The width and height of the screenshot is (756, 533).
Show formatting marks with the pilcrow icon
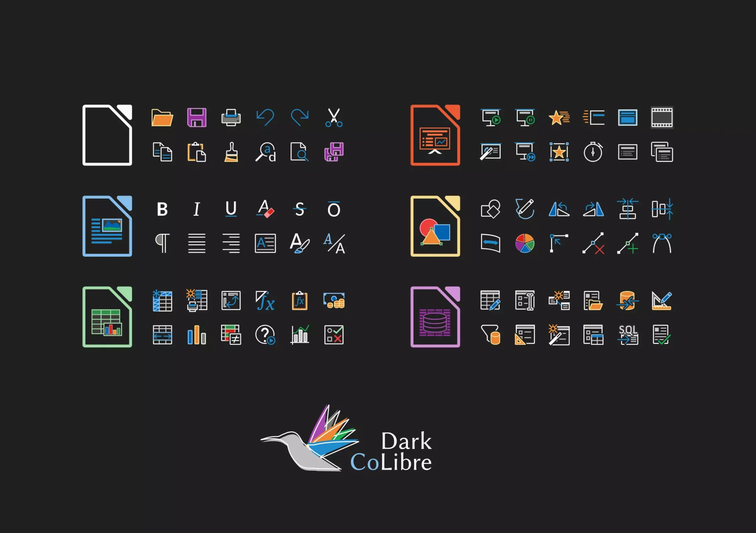[162, 243]
